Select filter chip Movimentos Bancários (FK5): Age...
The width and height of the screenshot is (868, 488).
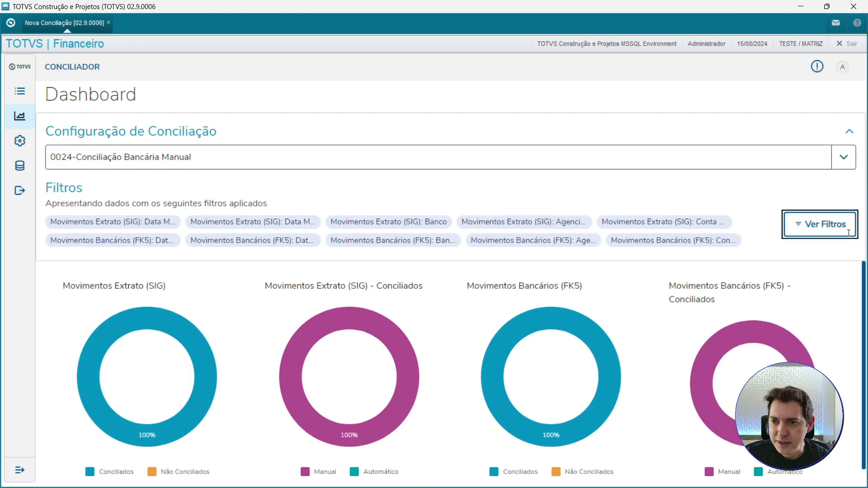[533, 240]
